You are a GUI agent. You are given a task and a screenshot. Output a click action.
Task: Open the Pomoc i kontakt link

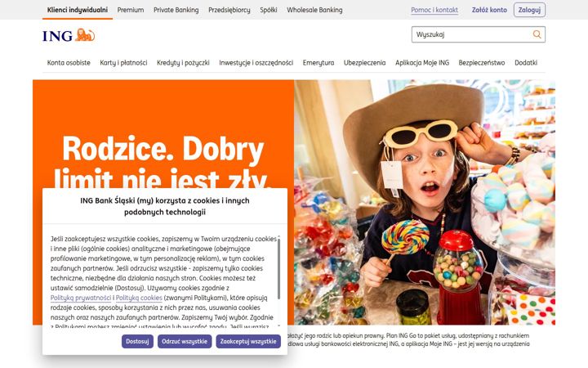pos(434,10)
